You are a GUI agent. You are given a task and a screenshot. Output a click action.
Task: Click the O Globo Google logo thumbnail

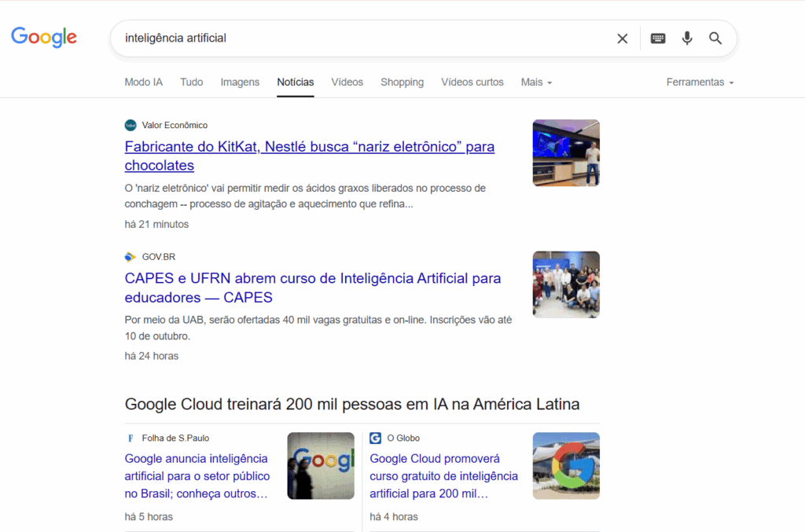click(566, 465)
